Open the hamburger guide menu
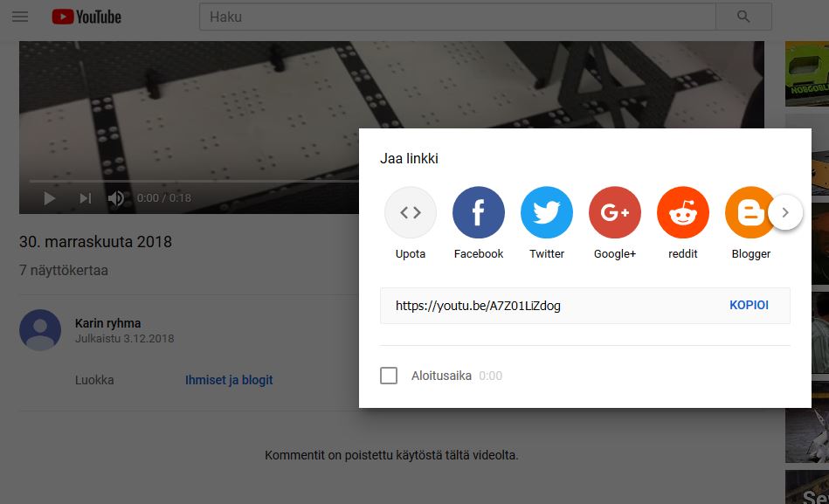 [x=19, y=17]
